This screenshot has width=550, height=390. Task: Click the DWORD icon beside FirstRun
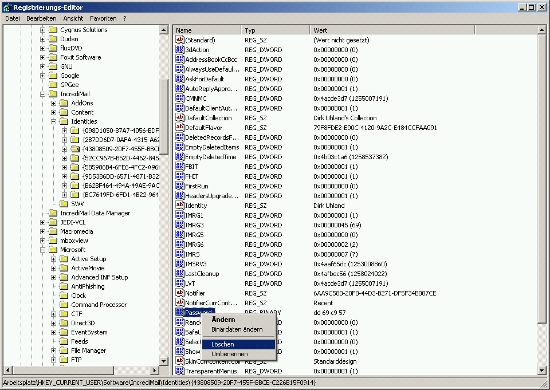point(180,186)
